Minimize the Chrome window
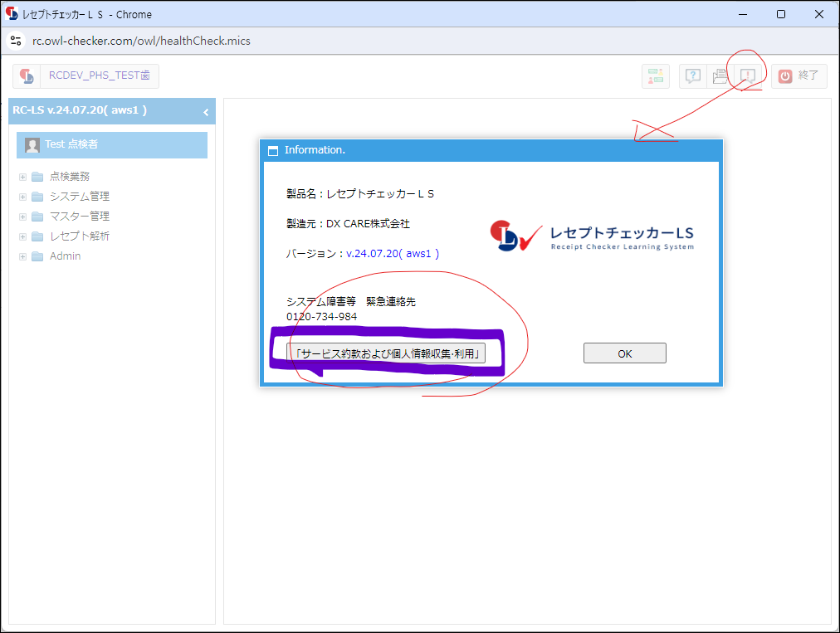The height and width of the screenshot is (633, 840). point(743,14)
